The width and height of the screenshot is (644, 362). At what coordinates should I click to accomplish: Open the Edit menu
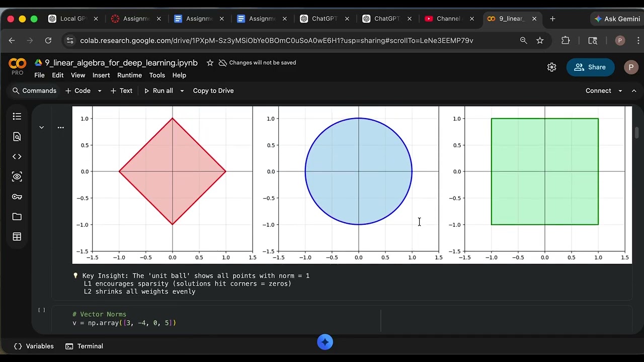[58, 75]
